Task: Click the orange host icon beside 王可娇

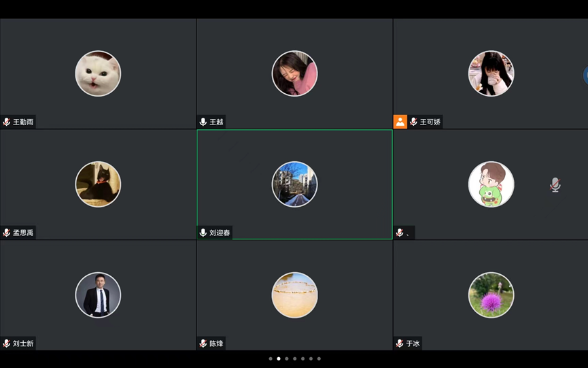Action: tap(400, 122)
